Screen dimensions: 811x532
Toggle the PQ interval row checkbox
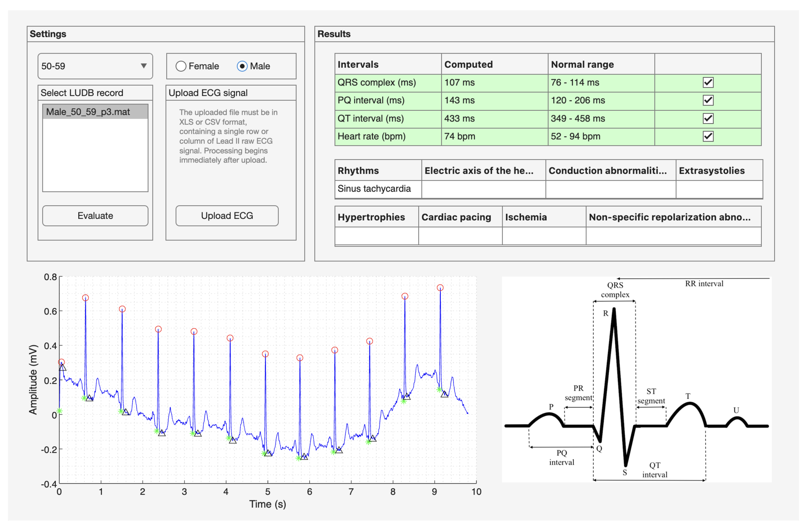pos(708,100)
